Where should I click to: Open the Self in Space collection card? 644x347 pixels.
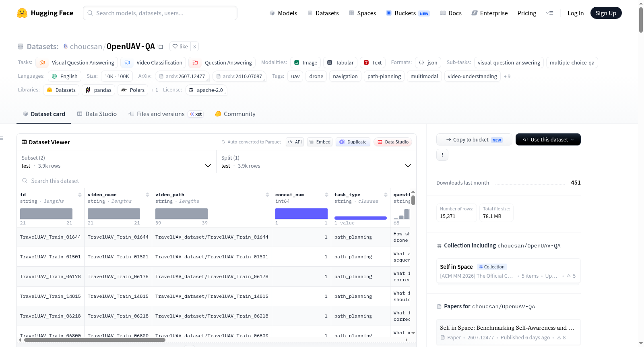coord(508,271)
